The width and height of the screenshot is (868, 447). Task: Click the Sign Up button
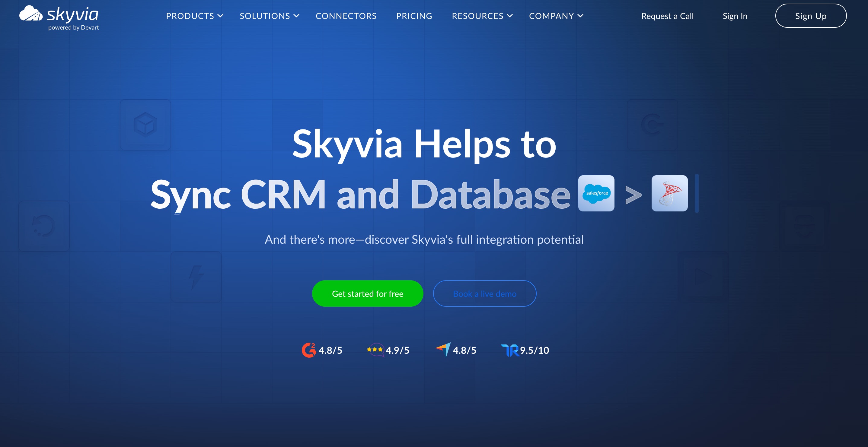(811, 16)
